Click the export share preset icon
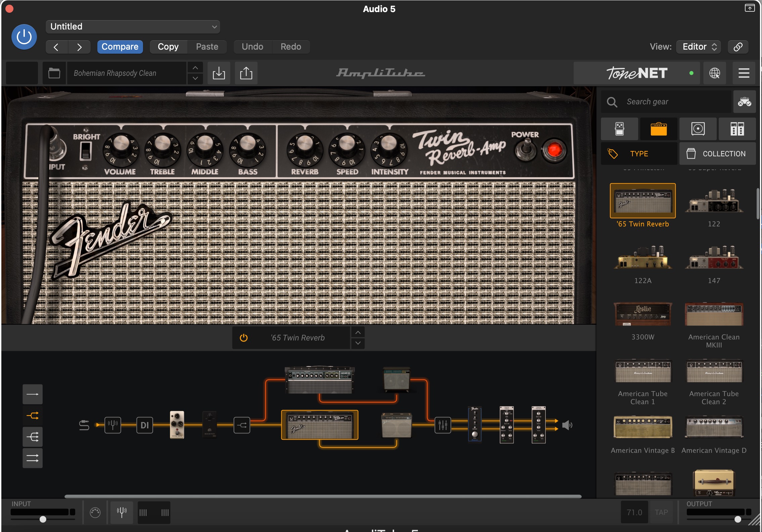This screenshot has width=762, height=532. (246, 73)
